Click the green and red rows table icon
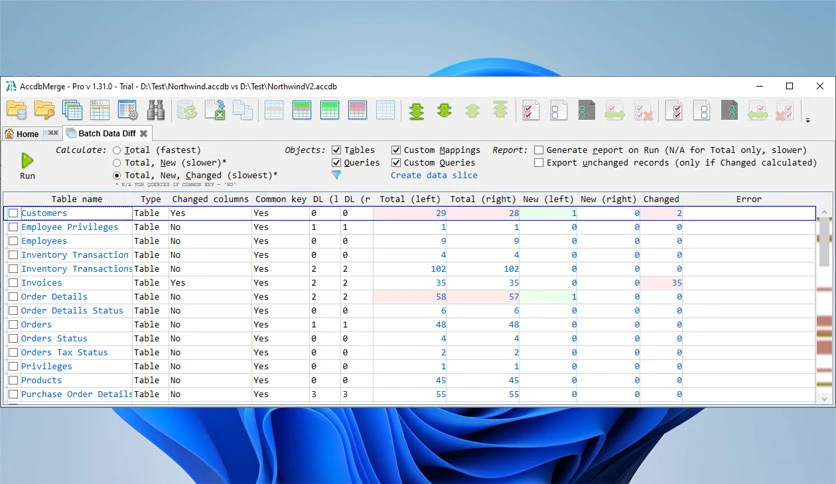Screen dimensions: 836x484 [302, 110]
